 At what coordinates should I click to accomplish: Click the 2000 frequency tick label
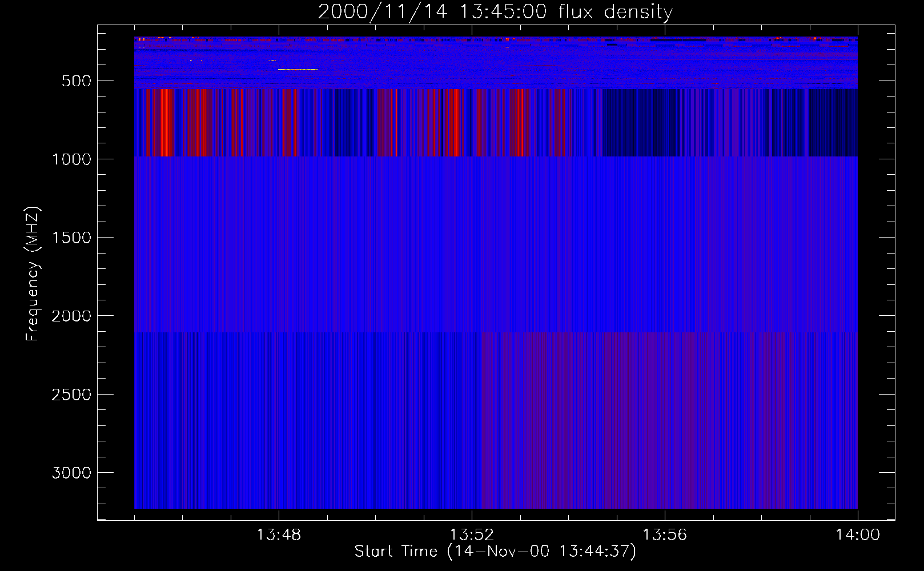tap(71, 316)
